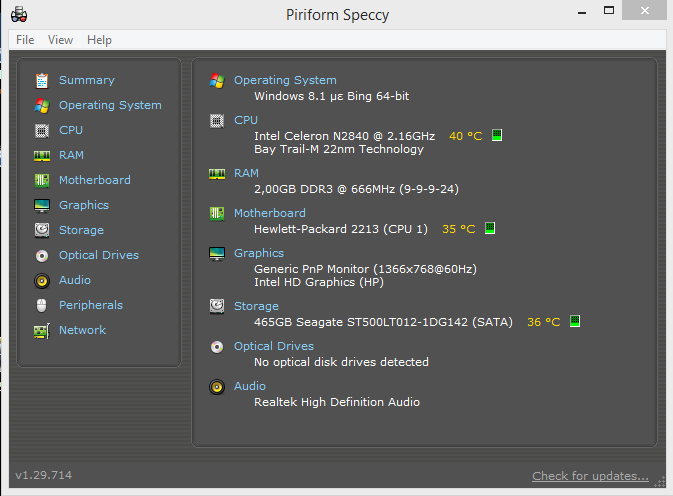Open the Optical Drives heading in summary

coord(273,346)
